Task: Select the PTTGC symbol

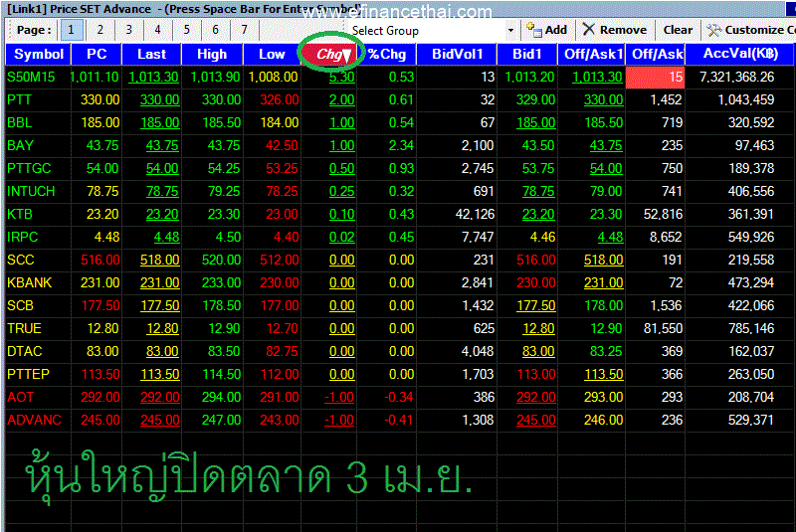Action: point(29,168)
